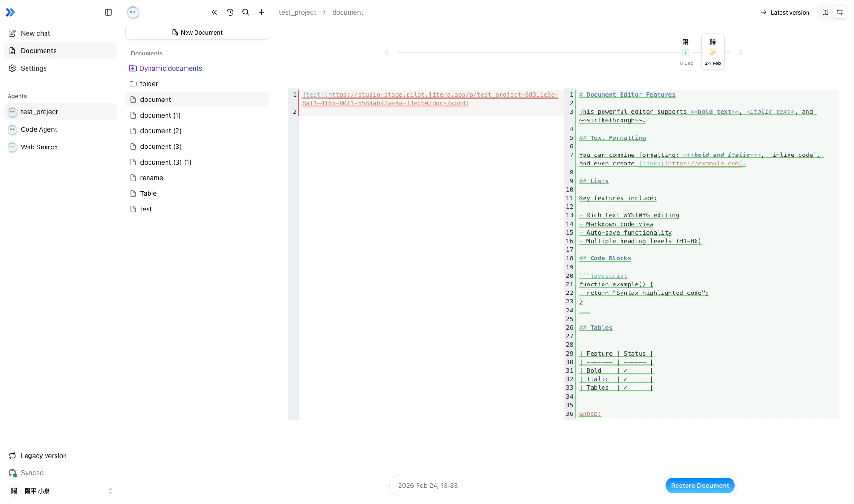This screenshot has height=504, width=854.
Task: Click the '| Feature | Status |' table row
Action: coord(616,354)
